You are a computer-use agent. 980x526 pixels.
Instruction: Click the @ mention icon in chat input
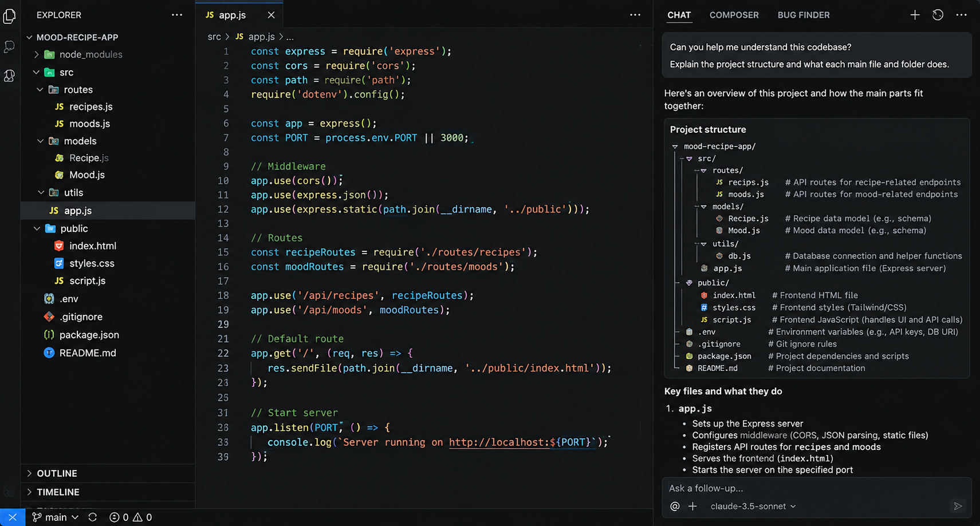675,506
